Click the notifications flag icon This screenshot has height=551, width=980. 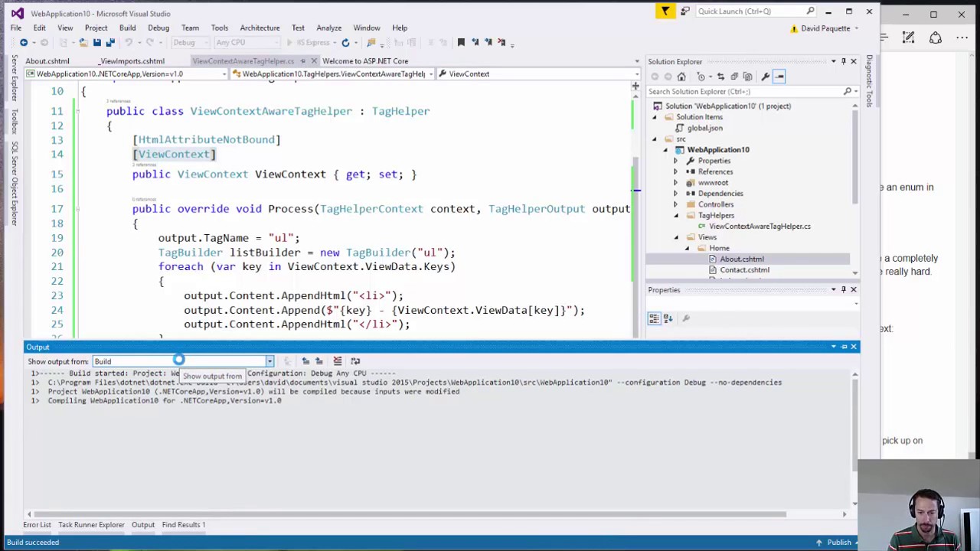tap(665, 11)
